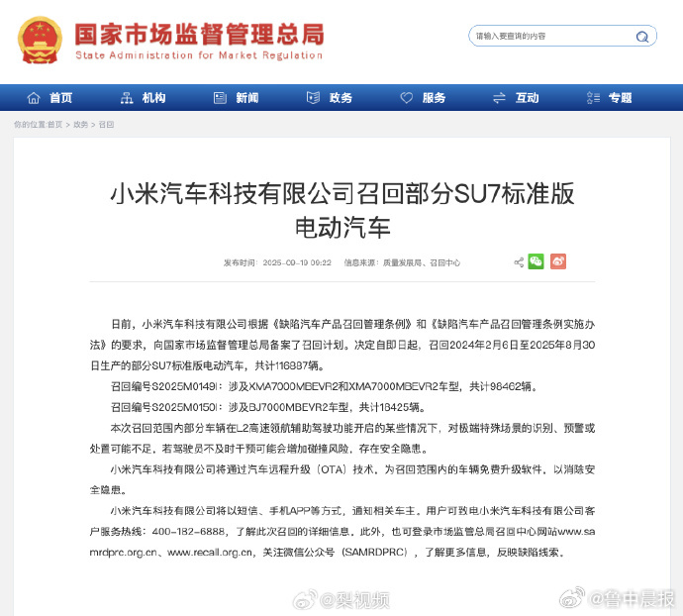Click the recall number S2025M0149I
This screenshot has width=683, height=616.
click(185, 386)
